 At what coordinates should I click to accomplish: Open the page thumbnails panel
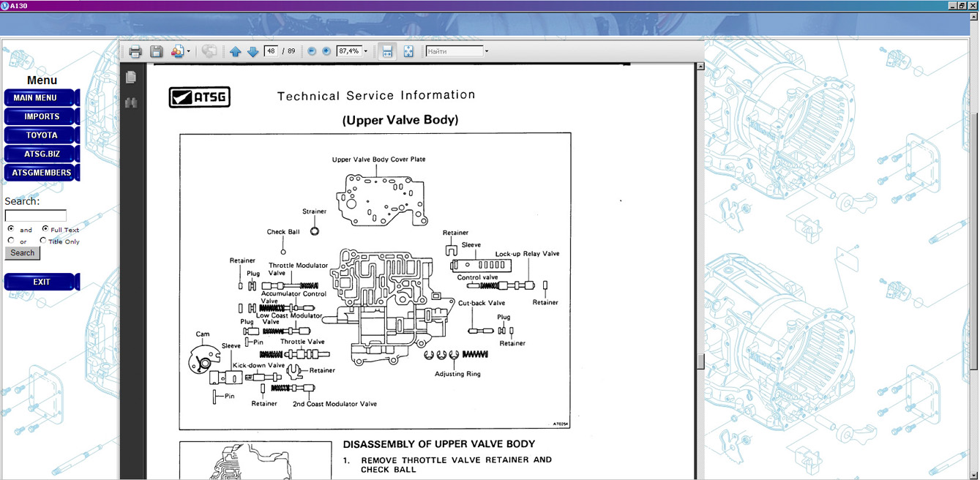click(x=131, y=77)
